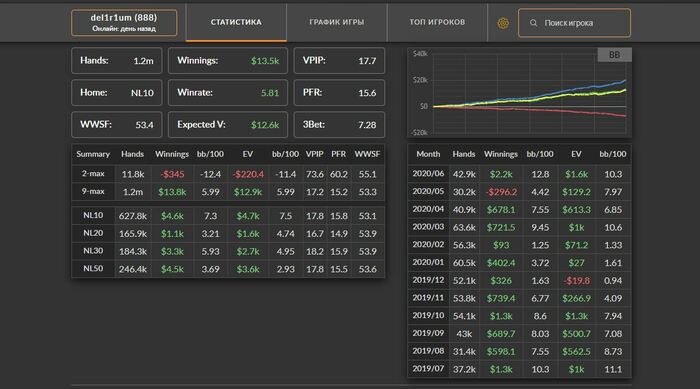
Task: Select the 2019/08 month row
Action: tap(519, 351)
